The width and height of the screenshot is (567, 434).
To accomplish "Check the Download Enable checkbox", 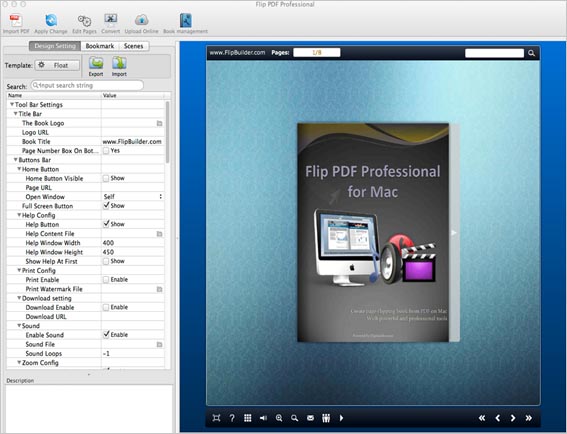I will point(106,307).
